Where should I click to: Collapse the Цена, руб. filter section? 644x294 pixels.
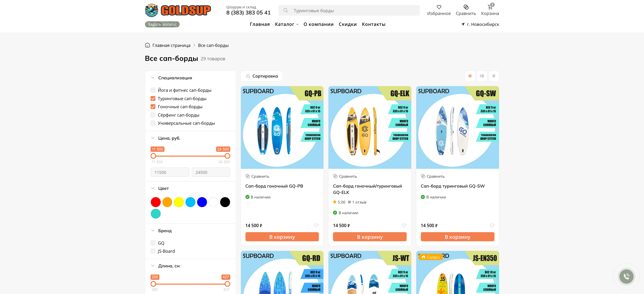[153, 138]
